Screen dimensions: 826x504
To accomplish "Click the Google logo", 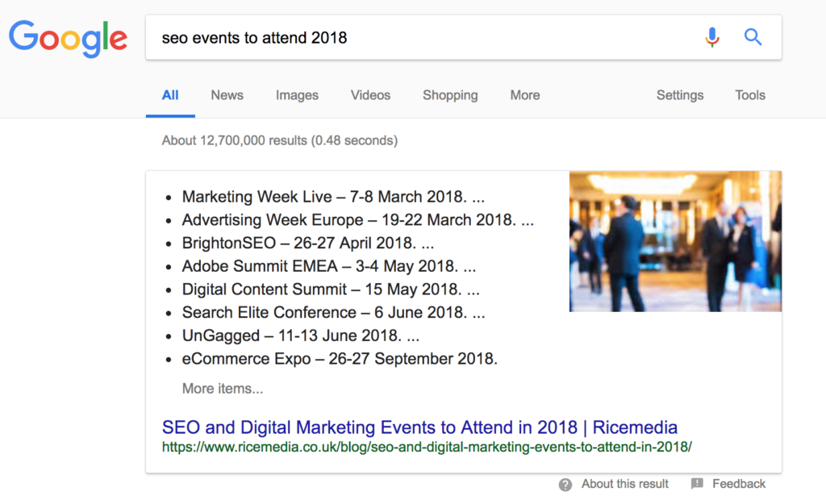I will 68,39.
